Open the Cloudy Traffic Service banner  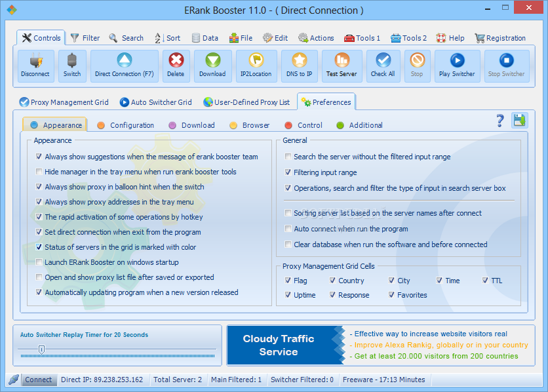click(x=381, y=345)
